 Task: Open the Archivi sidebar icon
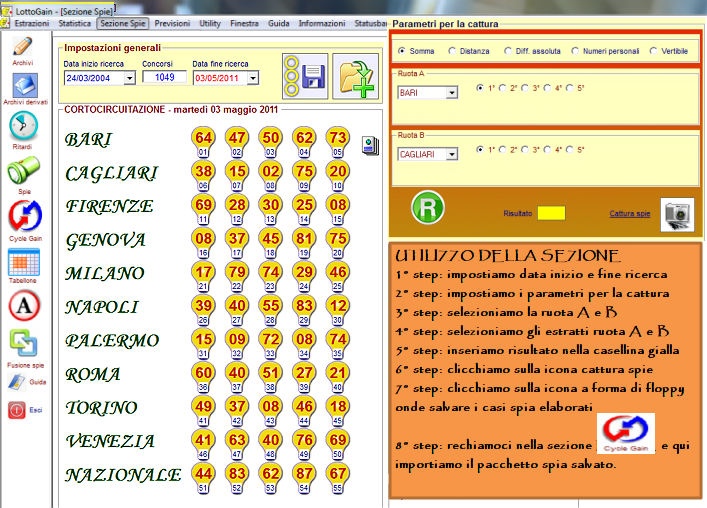tap(23, 46)
